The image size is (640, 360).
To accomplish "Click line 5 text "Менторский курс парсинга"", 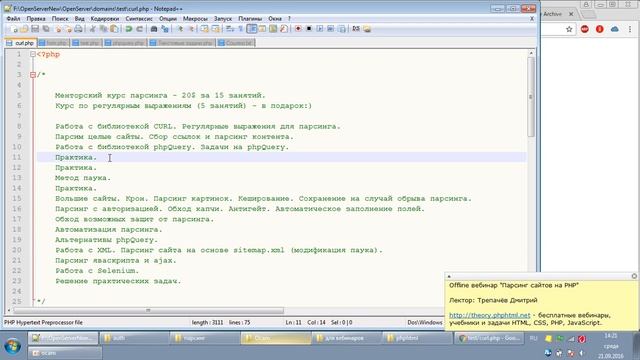I will coord(111,96).
